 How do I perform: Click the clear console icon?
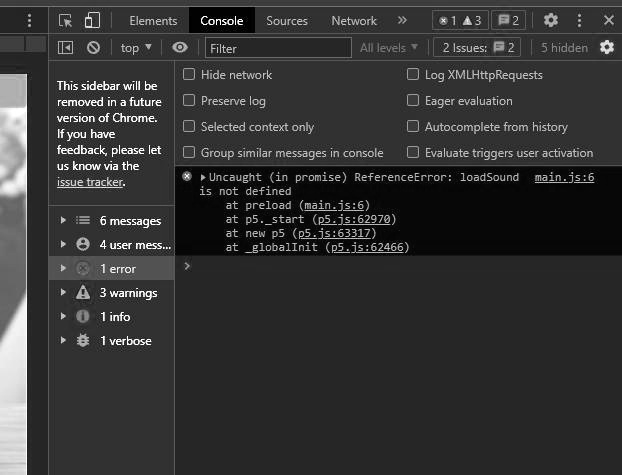point(93,47)
